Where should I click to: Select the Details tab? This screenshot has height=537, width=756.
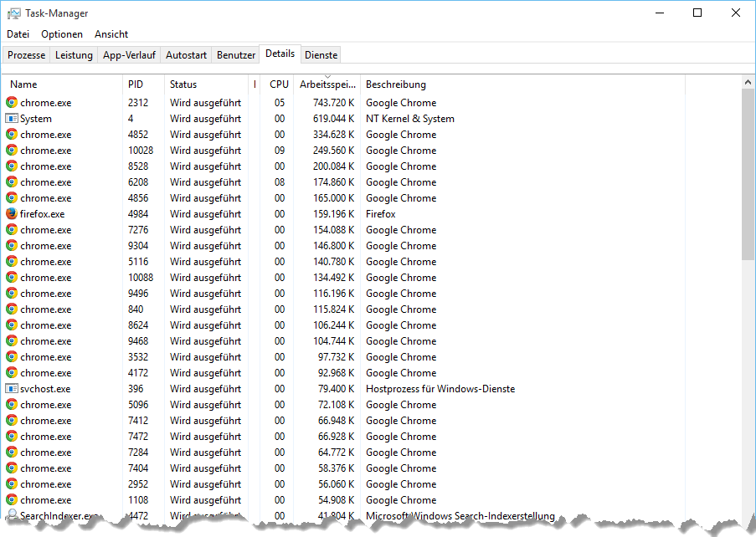[x=280, y=54]
